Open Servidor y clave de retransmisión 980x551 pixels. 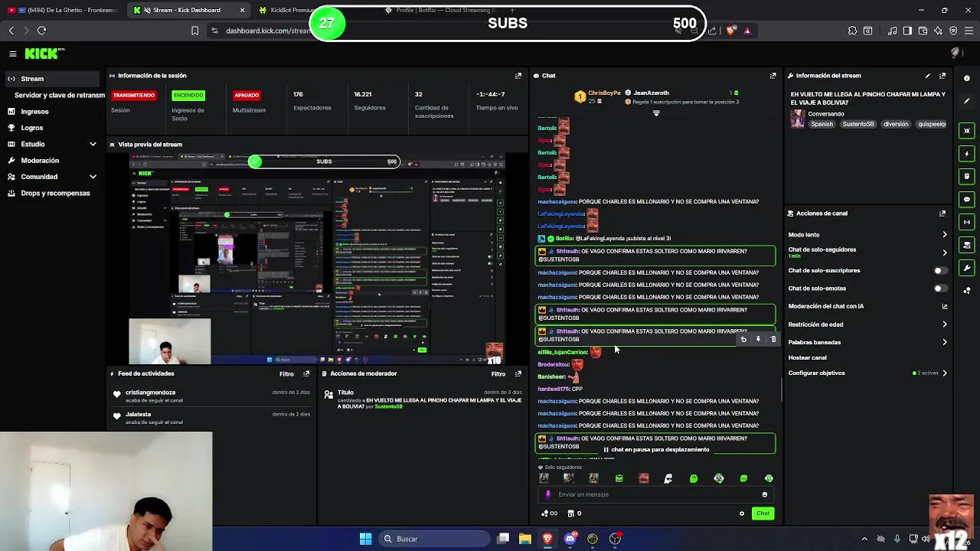(60, 95)
